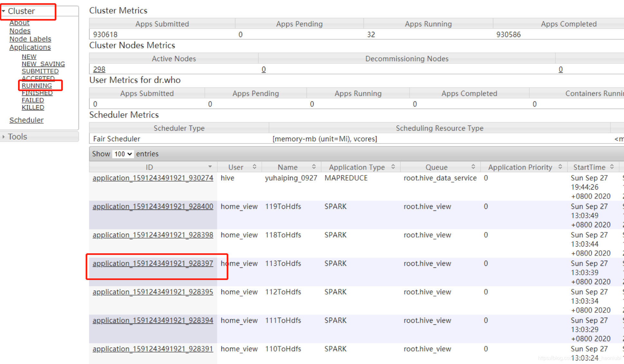Sort by Application Priority arrows
624x364 pixels.
[x=560, y=167]
